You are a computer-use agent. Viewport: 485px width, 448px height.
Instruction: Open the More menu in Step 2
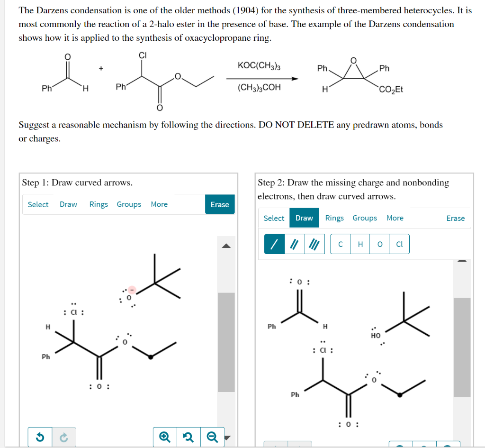pos(395,218)
